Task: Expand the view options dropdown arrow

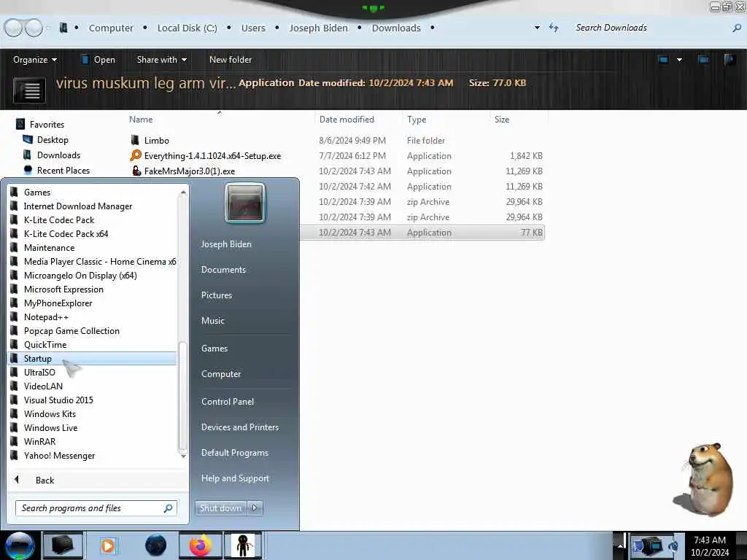Action: tap(679, 60)
